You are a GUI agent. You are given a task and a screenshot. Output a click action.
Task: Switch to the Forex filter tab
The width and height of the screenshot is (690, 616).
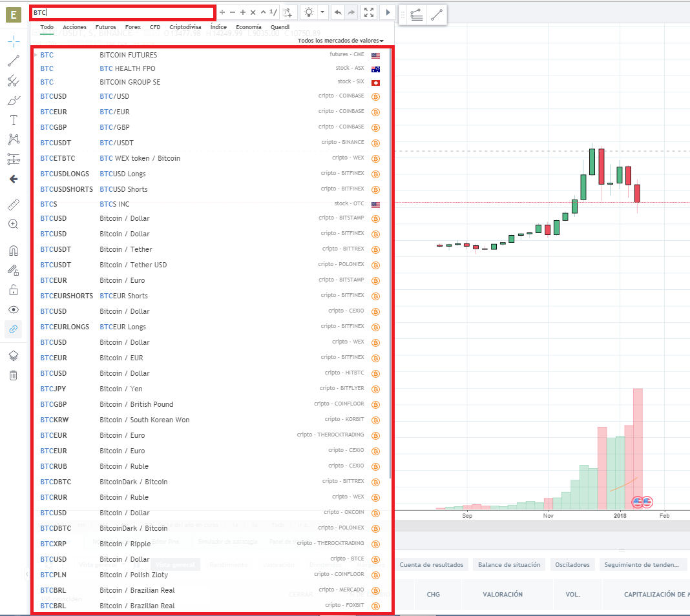133,27
